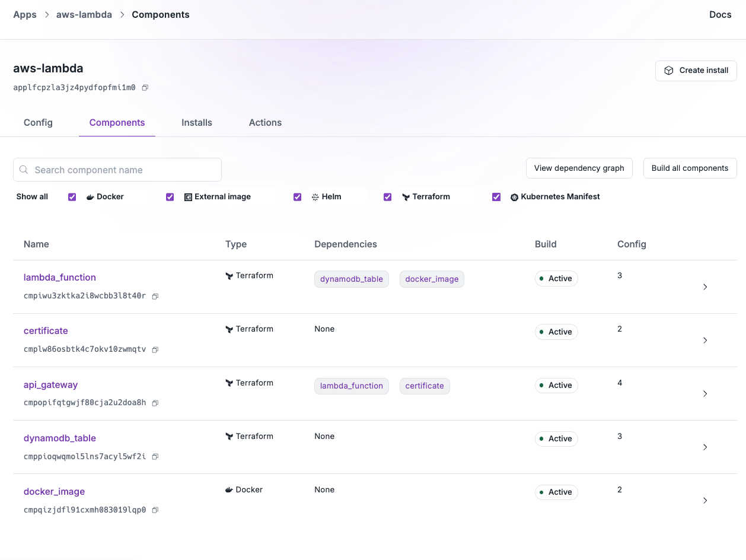Open the docker_image component link
This screenshot has height=560, width=746.
pos(54,491)
